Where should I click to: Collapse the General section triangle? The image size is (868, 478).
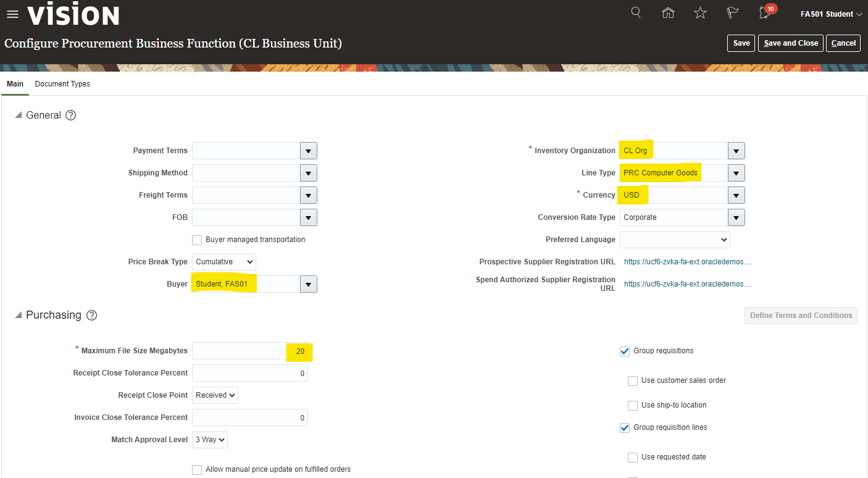click(19, 115)
